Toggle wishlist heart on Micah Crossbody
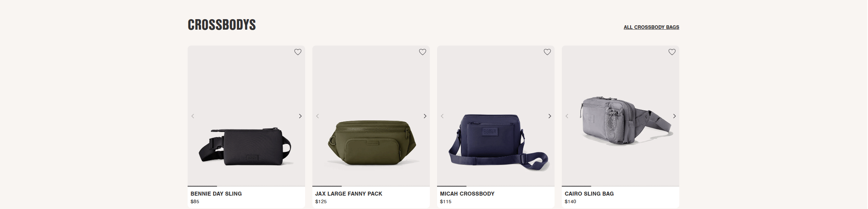Image resolution: width=868 pixels, height=209 pixels. 547,52
